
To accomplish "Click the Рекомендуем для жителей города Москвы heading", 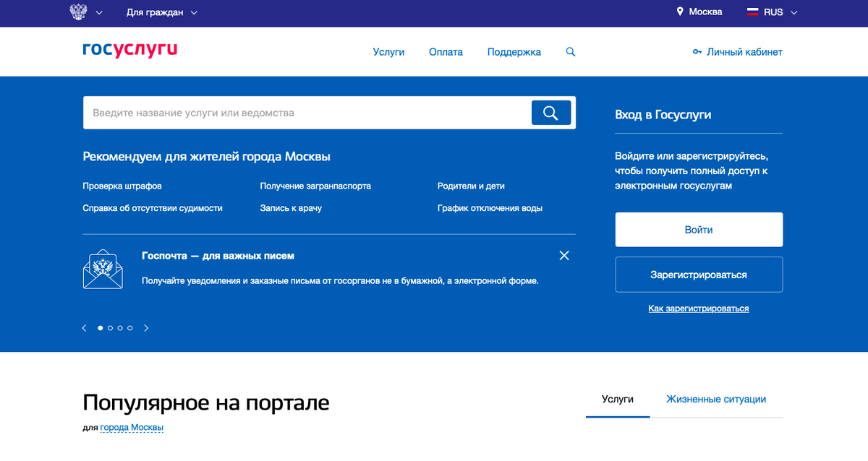I will point(207,157).
